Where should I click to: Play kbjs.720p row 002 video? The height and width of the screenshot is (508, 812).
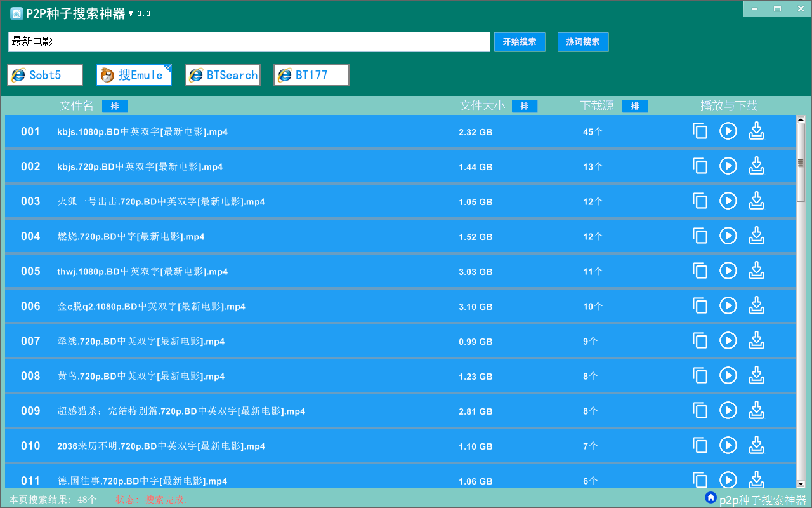click(728, 166)
